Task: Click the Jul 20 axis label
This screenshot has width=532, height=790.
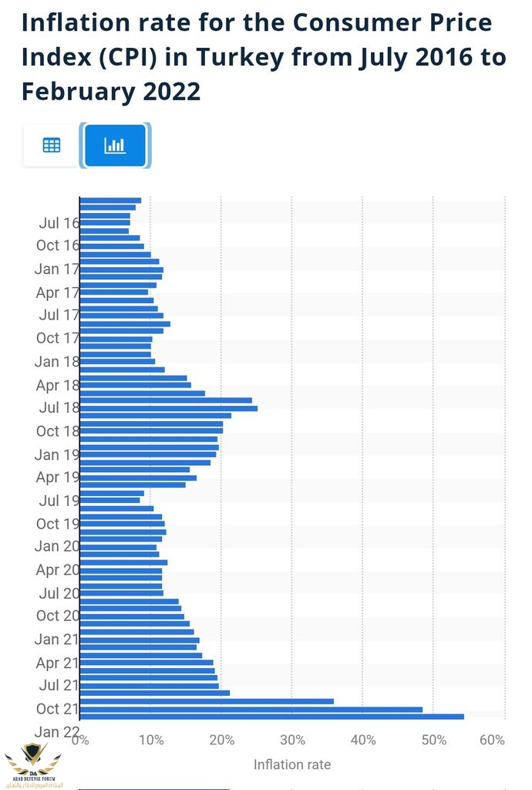Action: coord(59,593)
